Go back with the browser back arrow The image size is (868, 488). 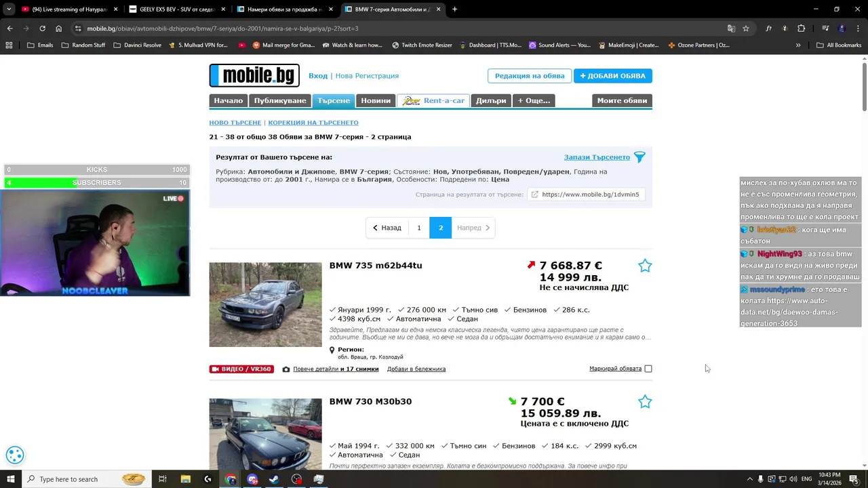coord(9,28)
